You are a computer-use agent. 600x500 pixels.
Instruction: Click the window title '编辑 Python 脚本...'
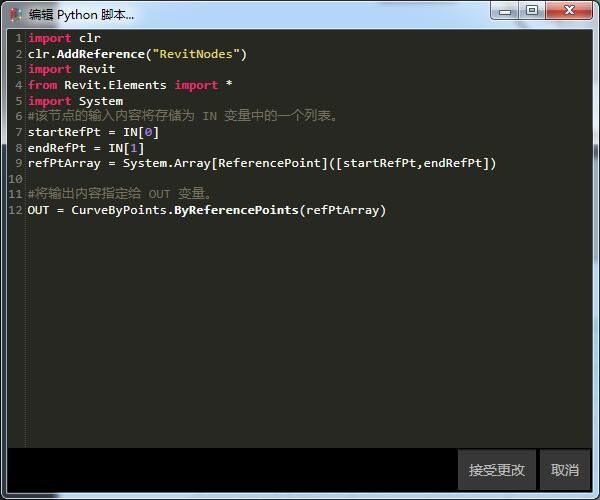click(x=81, y=15)
